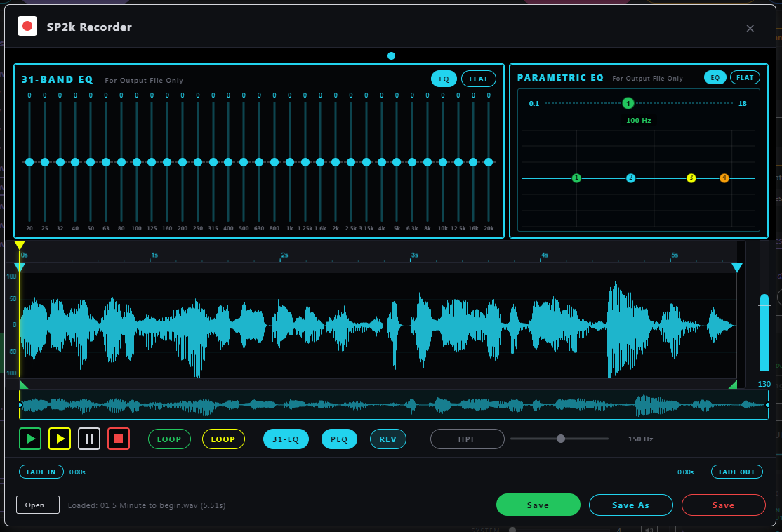This screenshot has height=532, width=782.
Task: Toggle EQ button in Parametric EQ panel
Action: coord(715,77)
